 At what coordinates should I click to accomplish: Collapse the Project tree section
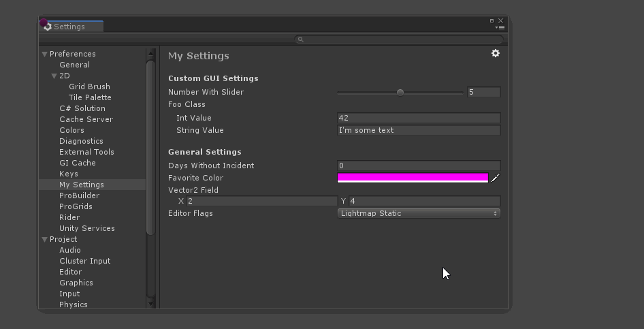[44, 239]
